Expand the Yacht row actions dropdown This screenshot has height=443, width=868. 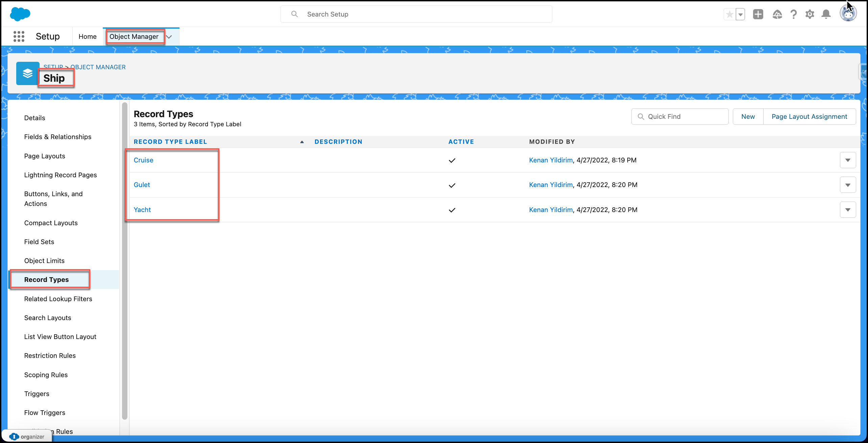click(848, 210)
